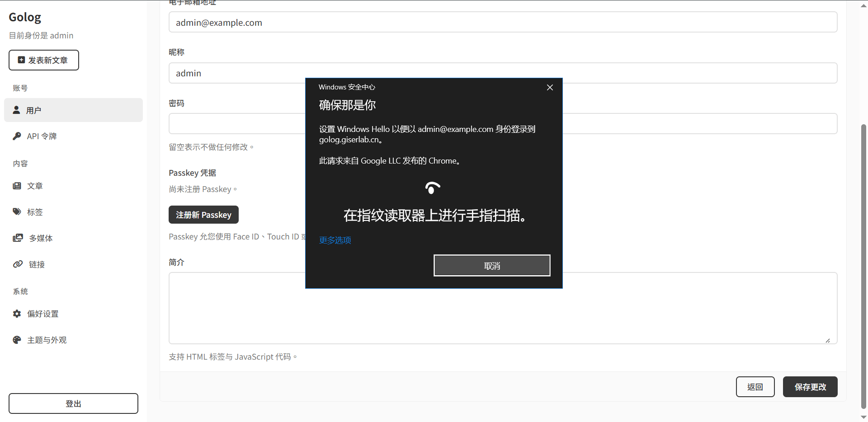Viewport: 868px width, 422px height.
Task: Click the 简介 textarea resize handle
Action: (828, 340)
